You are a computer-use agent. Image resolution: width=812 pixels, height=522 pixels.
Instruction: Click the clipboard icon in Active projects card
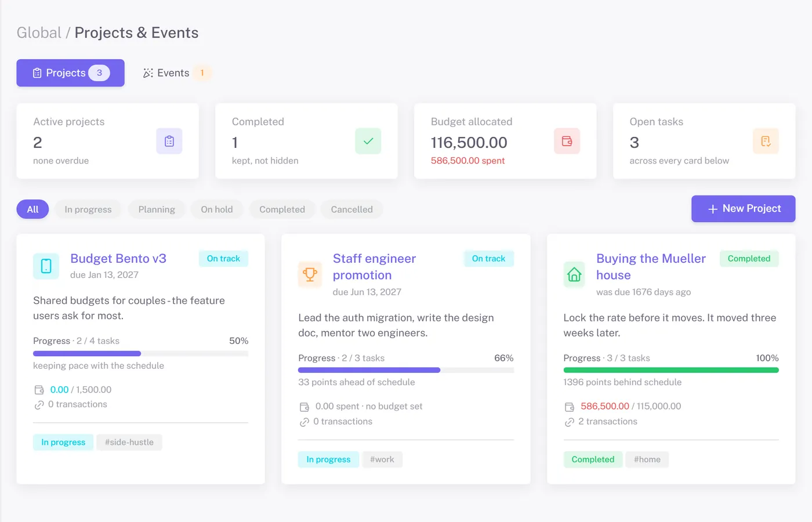click(169, 141)
